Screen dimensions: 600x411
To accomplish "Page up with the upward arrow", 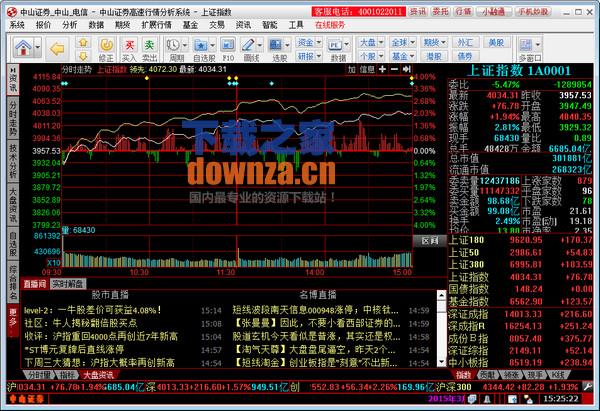I will tap(83, 42).
